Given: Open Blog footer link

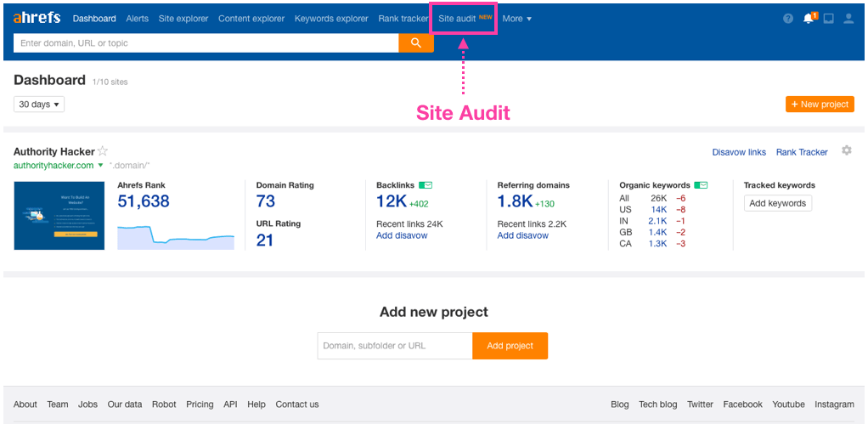Looking at the screenshot, I should tap(620, 404).
